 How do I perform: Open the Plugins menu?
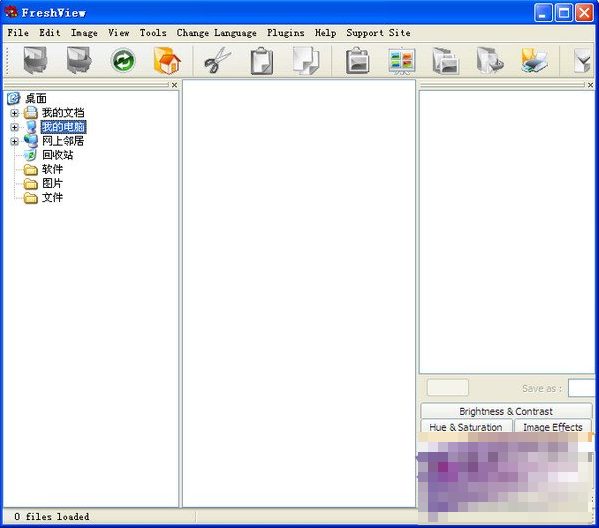(x=286, y=33)
